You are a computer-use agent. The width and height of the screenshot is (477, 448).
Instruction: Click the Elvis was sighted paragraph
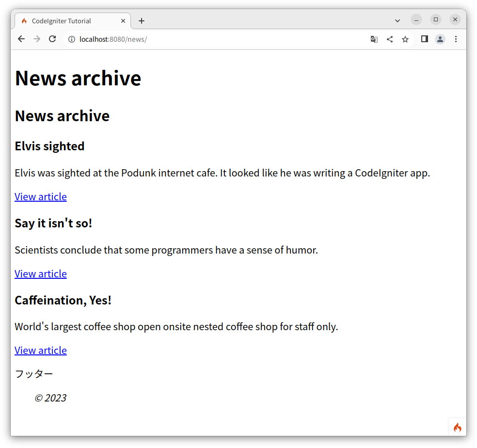[x=223, y=173]
